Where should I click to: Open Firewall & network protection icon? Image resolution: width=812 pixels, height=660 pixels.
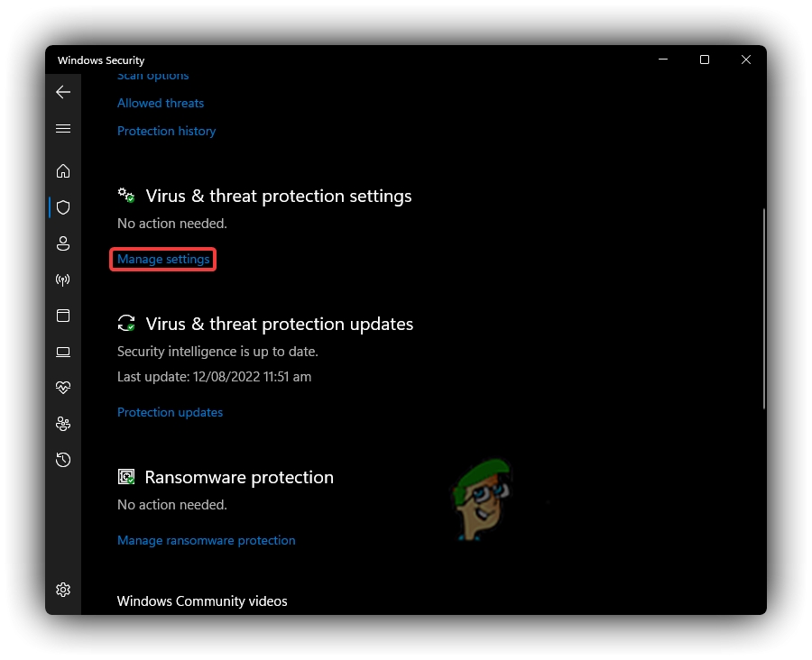coord(63,280)
